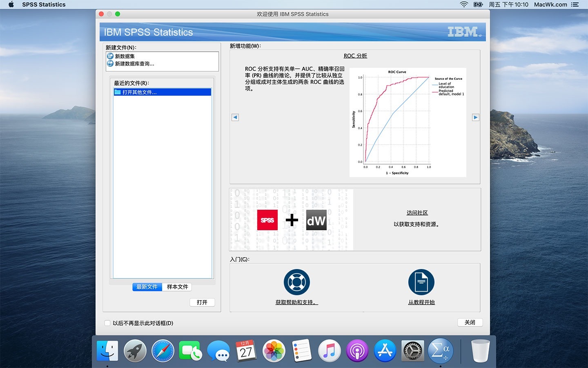Open the SPSS Statistics menu bar item
This screenshot has width=588, height=368.
point(44,4)
